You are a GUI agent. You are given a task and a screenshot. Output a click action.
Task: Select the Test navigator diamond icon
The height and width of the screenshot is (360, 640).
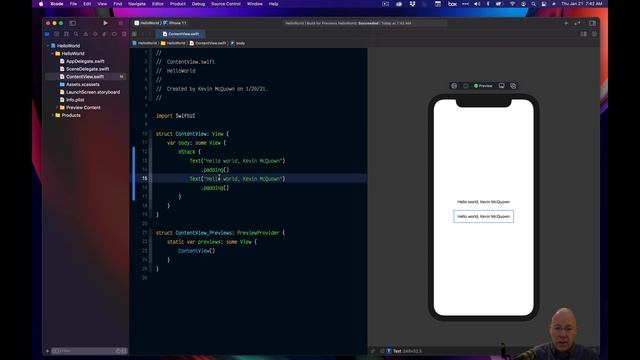pyautogui.click(x=95, y=34)
